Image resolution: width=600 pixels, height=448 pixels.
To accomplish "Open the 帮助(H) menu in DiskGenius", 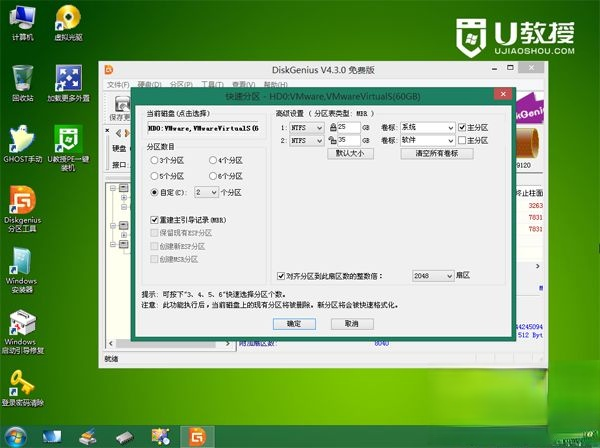I will point(276,85).
